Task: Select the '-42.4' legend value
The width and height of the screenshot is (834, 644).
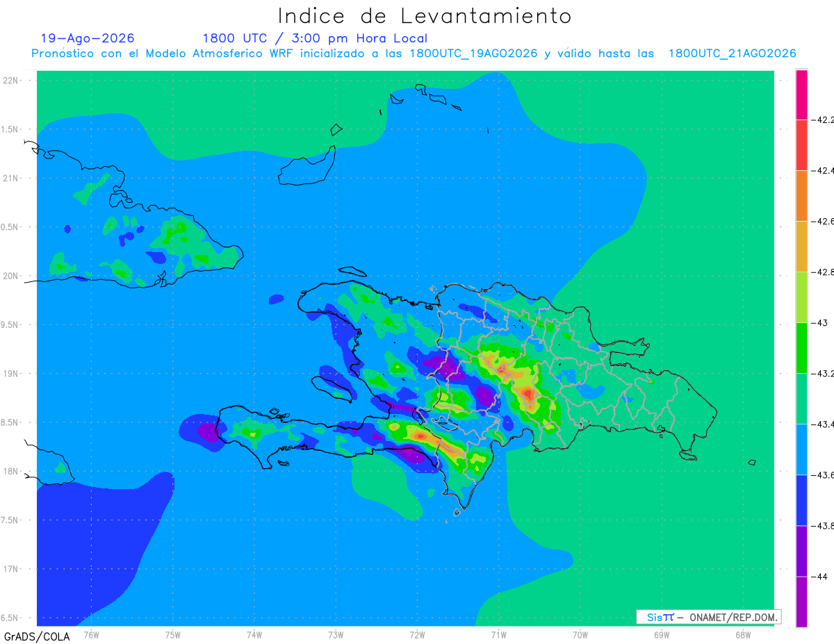Action: point(824,171)
